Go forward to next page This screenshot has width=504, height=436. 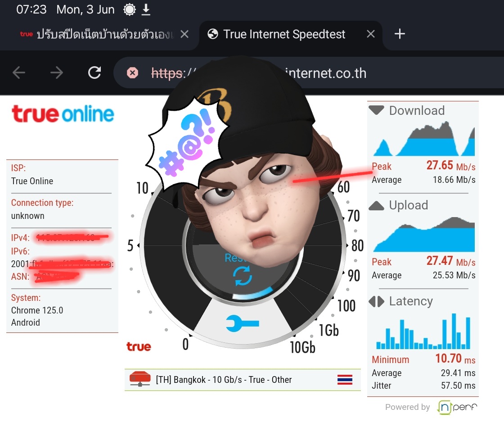pyautogui.click(x=57, y=73)
